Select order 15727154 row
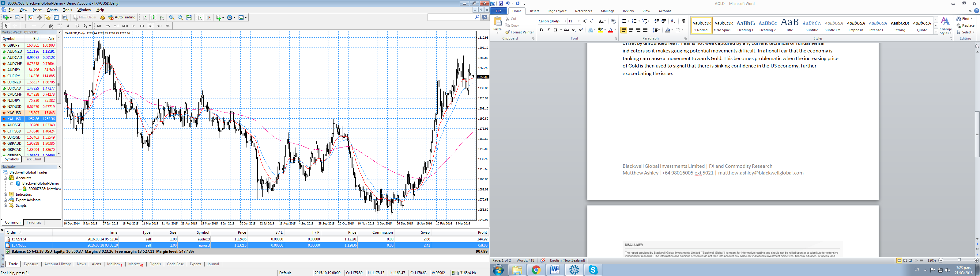Screen dimensions: 980x276 pos(247,240)
